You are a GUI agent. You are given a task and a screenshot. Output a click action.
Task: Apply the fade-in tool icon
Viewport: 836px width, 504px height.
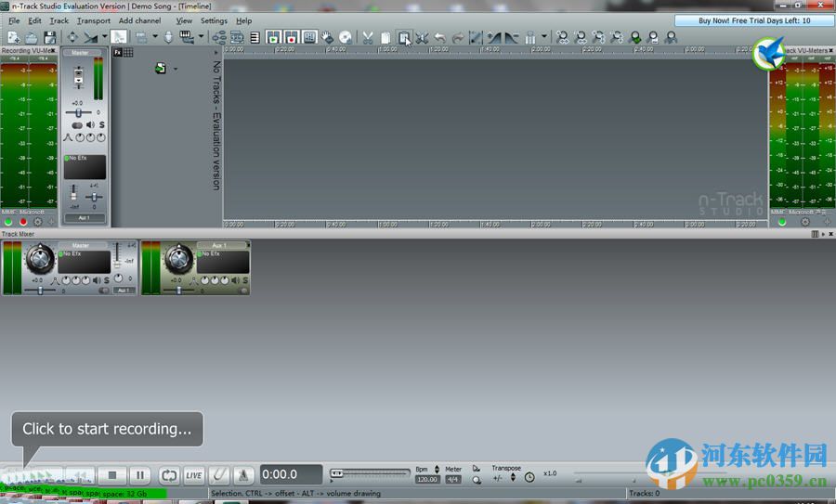pyautogui.click(x=494, y=37)
